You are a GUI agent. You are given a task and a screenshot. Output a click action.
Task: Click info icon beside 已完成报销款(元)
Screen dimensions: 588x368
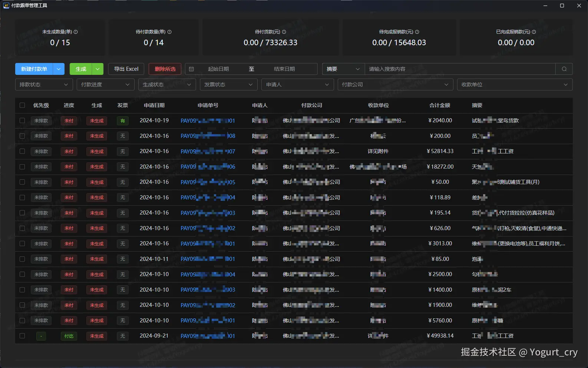(534, 32)
